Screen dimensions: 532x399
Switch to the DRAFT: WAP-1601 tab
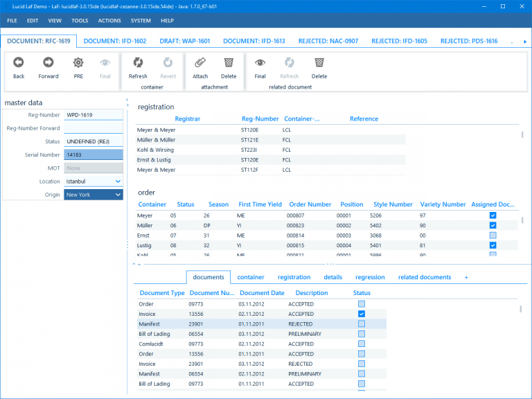(x=185, y=41)
